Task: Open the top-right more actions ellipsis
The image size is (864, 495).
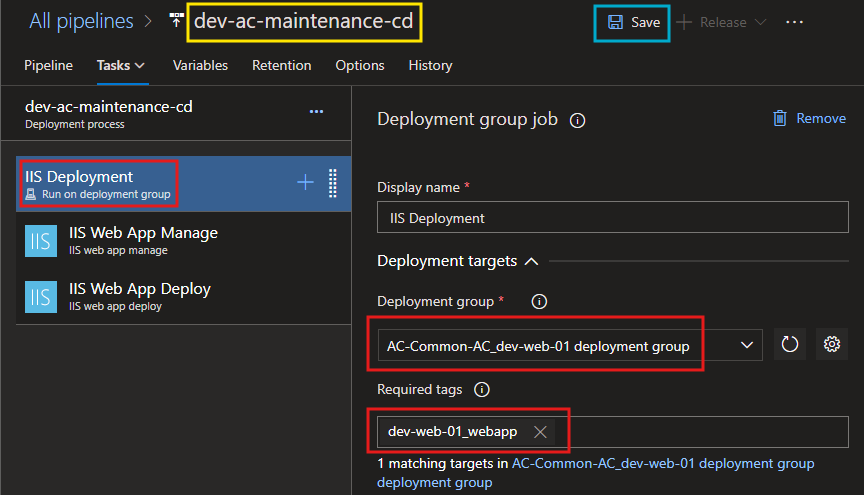Action: click(x=794, y=22)
